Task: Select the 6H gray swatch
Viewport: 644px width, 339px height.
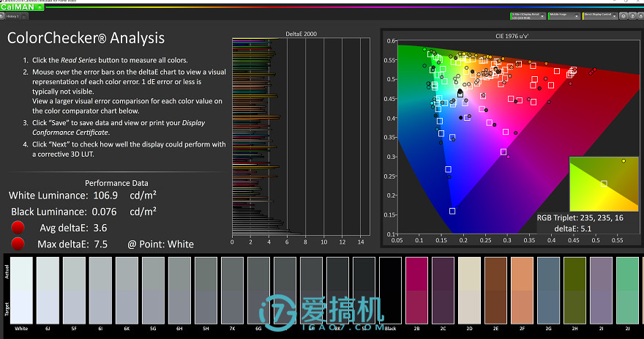Action: click(x=179, y=291)
